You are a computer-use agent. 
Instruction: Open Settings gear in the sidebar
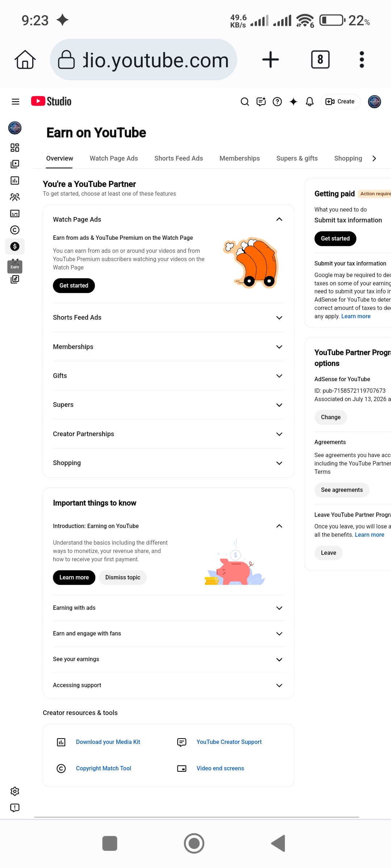[x=15, y=791]
